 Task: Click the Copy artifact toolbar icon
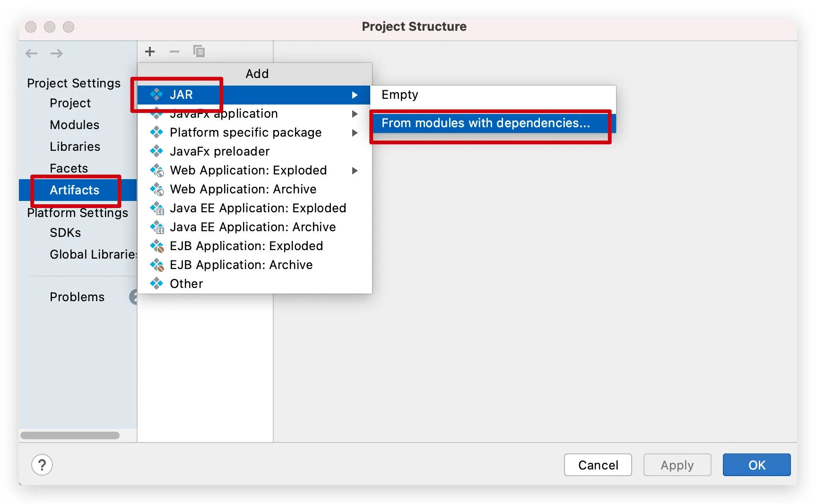(199, 52)
